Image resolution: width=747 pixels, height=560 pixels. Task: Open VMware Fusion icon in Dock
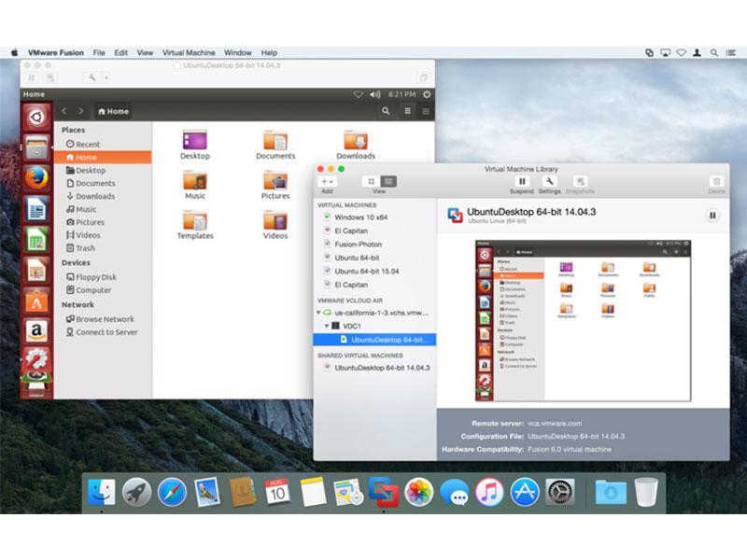pos(384,492)
